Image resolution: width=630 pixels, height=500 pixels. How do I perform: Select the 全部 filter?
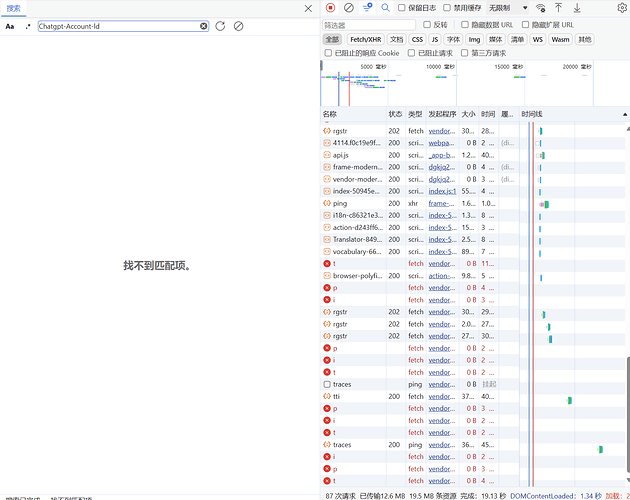[332, 39]
